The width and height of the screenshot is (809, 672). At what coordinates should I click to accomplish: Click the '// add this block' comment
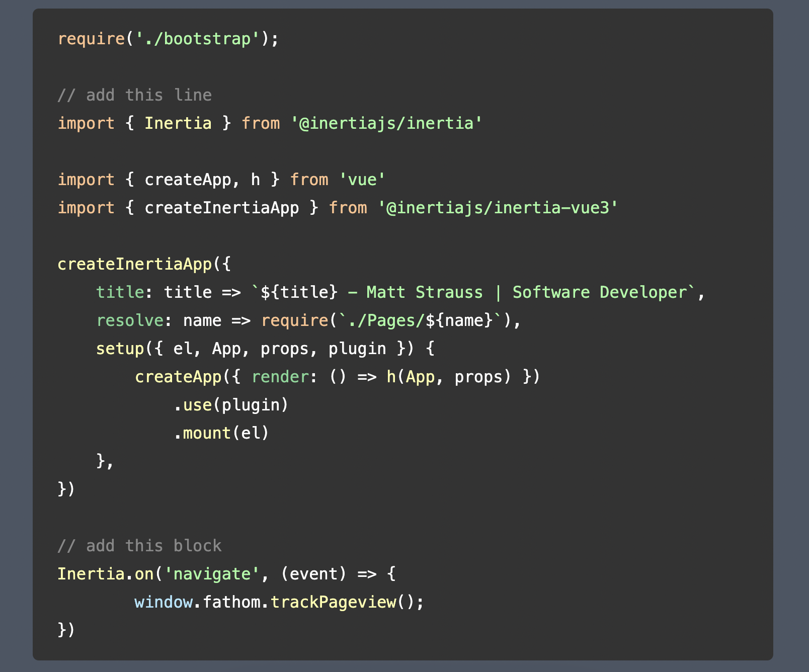(139, 546)
